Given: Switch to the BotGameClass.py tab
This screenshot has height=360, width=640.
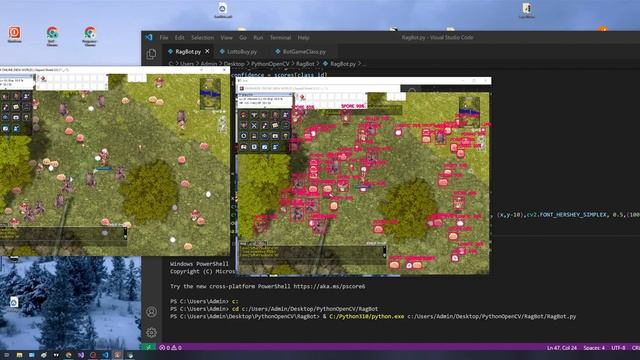Looking at the screenshot, I should (304, 51).
